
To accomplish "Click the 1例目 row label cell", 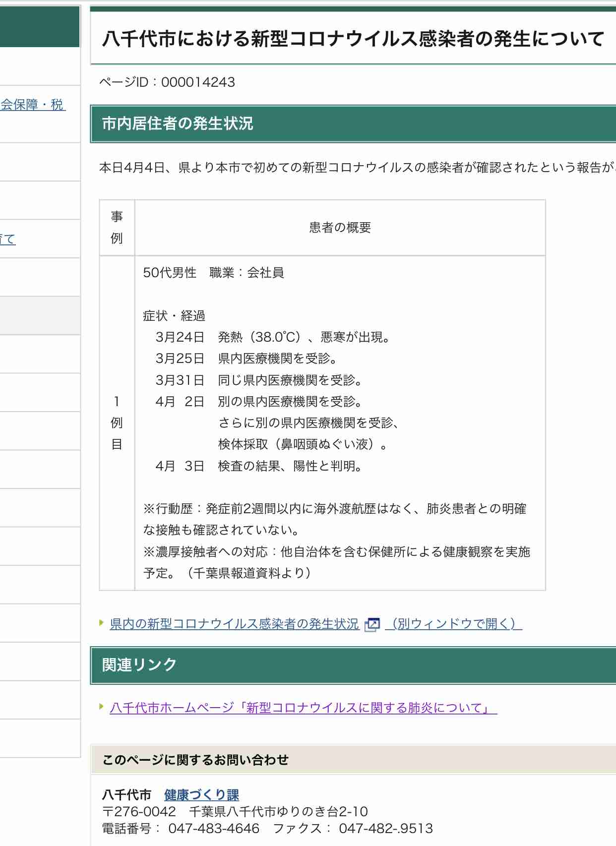I will (x=117, y=423).
